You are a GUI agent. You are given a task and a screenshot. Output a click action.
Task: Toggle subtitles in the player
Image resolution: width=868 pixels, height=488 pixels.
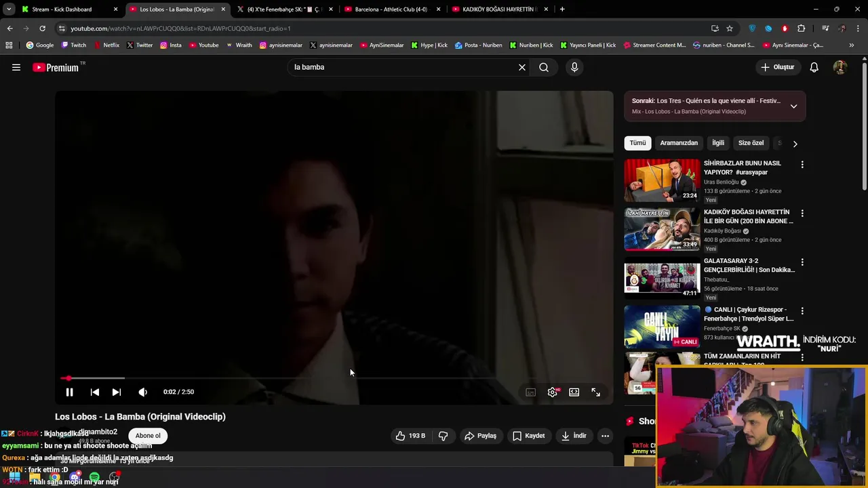coord(531,392)
